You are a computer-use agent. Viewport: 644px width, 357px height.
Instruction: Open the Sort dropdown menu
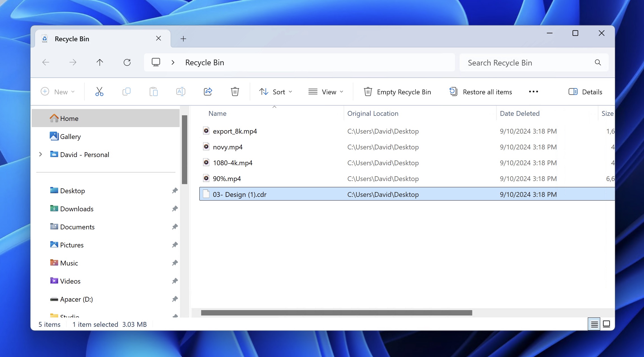(275, 92)
